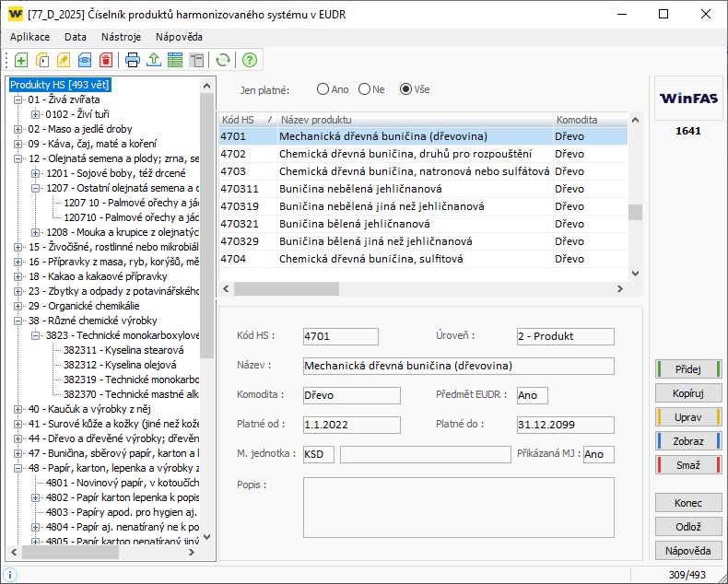Viewport: 728px width, 584px height.
Task: Click the red trash delete toolbar icon
Action: [106, 60]
